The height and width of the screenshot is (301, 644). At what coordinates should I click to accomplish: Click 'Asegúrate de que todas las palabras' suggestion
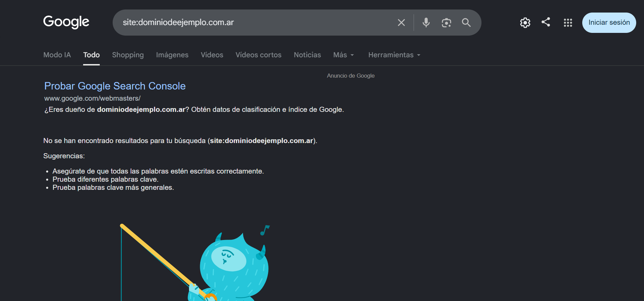[x=158, y=171]
